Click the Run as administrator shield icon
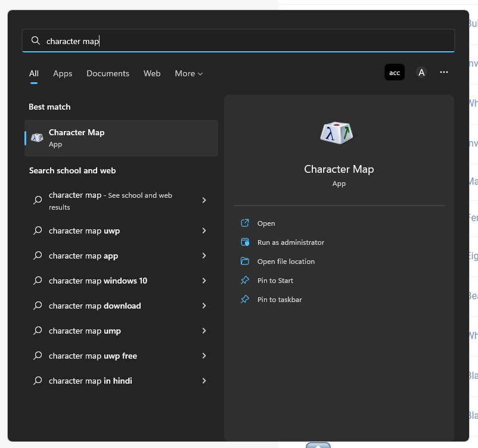This screenshot has width=478, height=448. [x=245, y=242]
